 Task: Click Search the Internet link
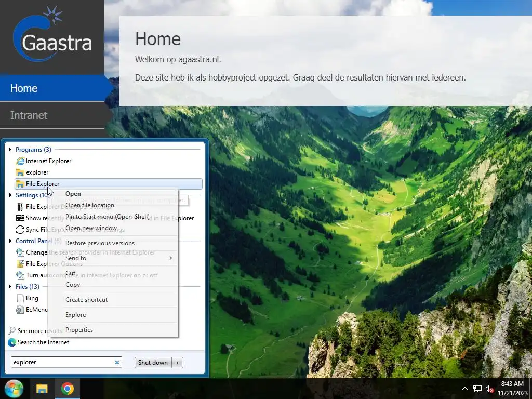(44, 342)
